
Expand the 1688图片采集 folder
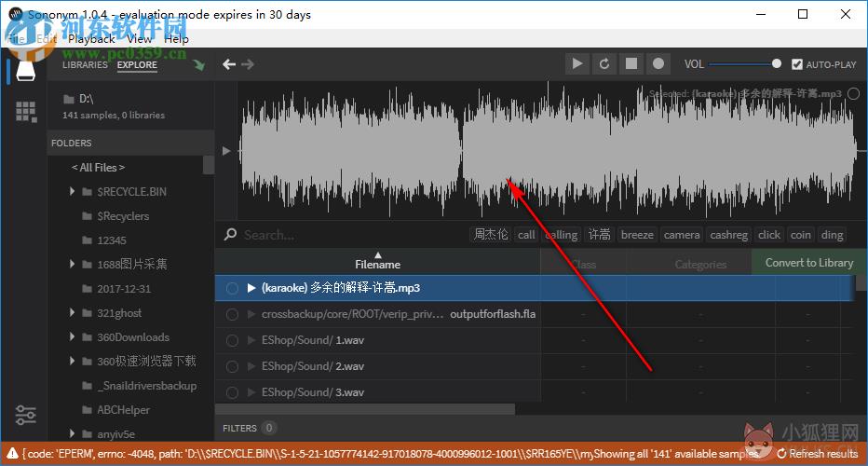[x=72, y=264]
